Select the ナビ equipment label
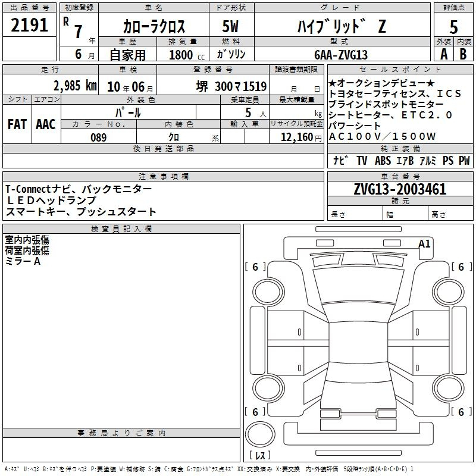 click(x=340, y=161)
